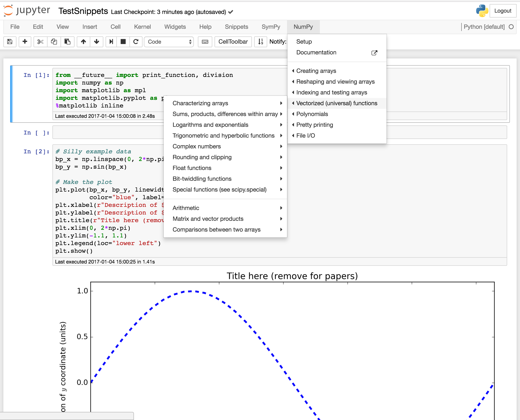The width and height of the screenshot is (520, 420).
Task: Insert a cell with the plus icon
Action: pyautogui.click(x=25, y=42)
